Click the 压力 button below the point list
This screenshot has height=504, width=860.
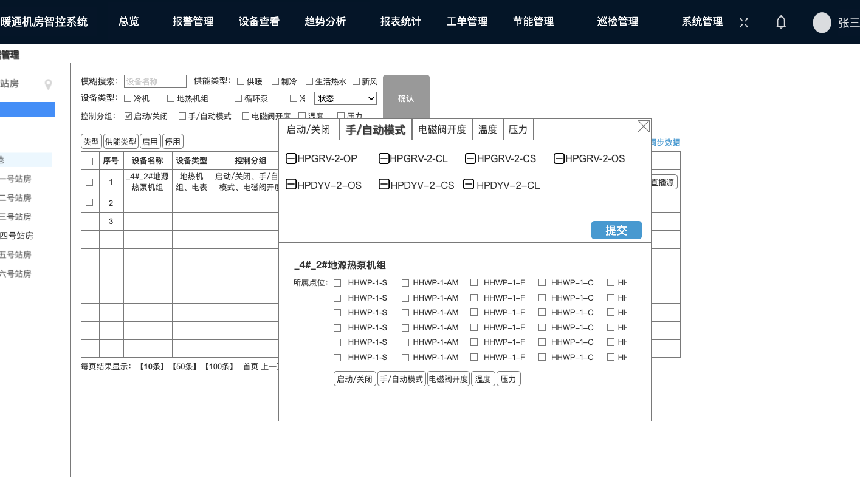coord(508,379)
